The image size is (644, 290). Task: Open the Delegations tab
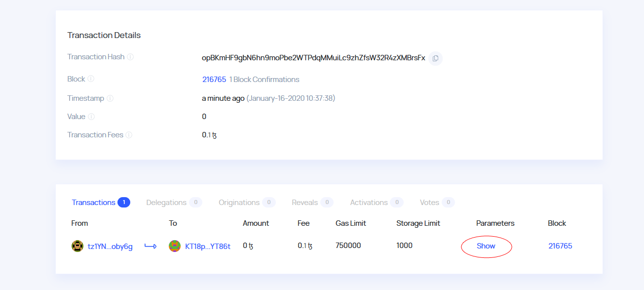166,203
